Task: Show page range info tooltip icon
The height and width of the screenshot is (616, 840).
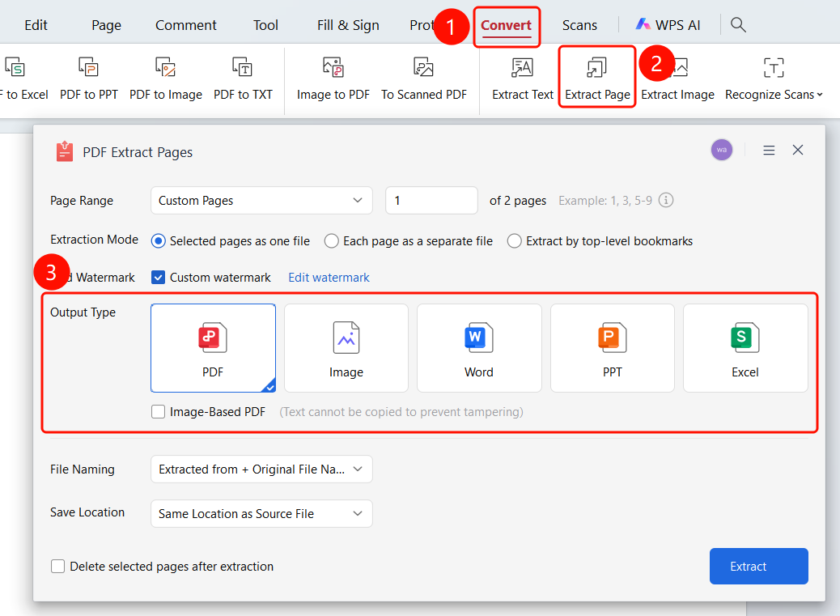Action: click(x=666, y=200)
